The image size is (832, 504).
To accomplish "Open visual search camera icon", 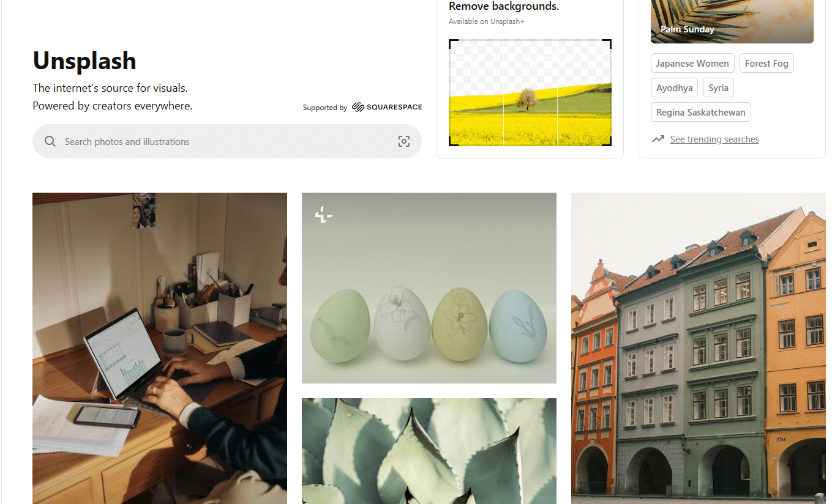I will coord(403,142).
